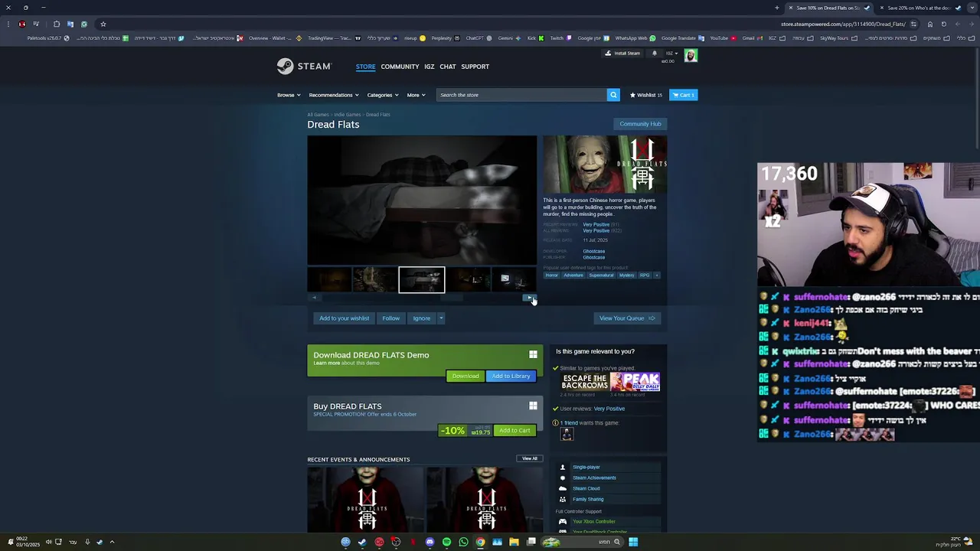
Task: Click View All announcements button
Action: click(x=530, y=458)
